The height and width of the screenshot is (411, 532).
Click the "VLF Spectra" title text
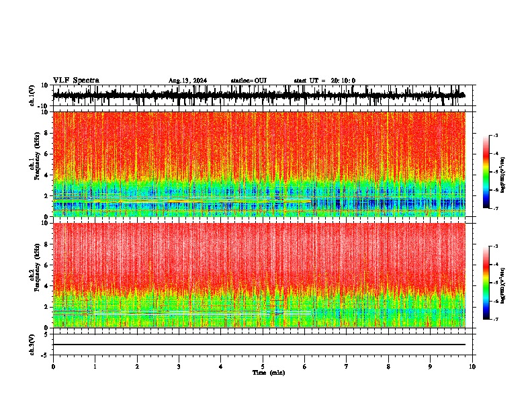pyautogui.click(x=76, y=81)
